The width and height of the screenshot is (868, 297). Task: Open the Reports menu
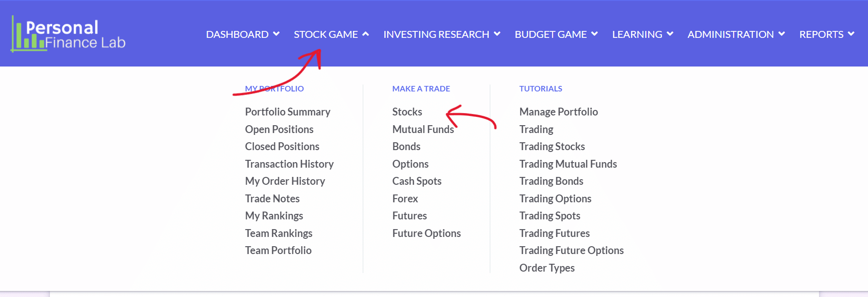pyautogui.click(x=821, y=34)
